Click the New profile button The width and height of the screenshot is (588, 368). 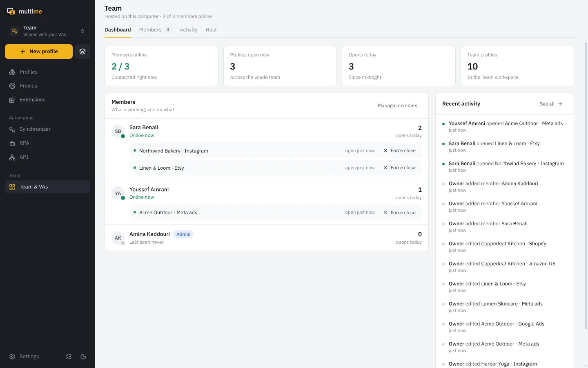tap(39, 52)
